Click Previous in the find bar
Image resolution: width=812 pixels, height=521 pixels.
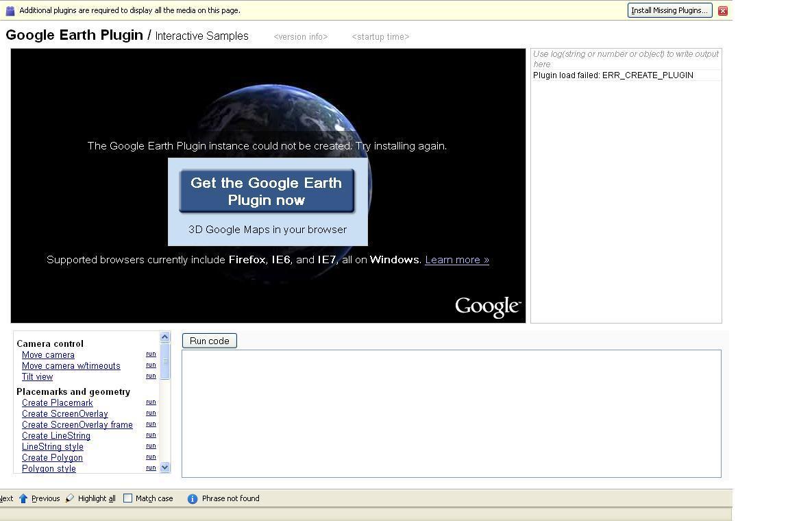45,498
